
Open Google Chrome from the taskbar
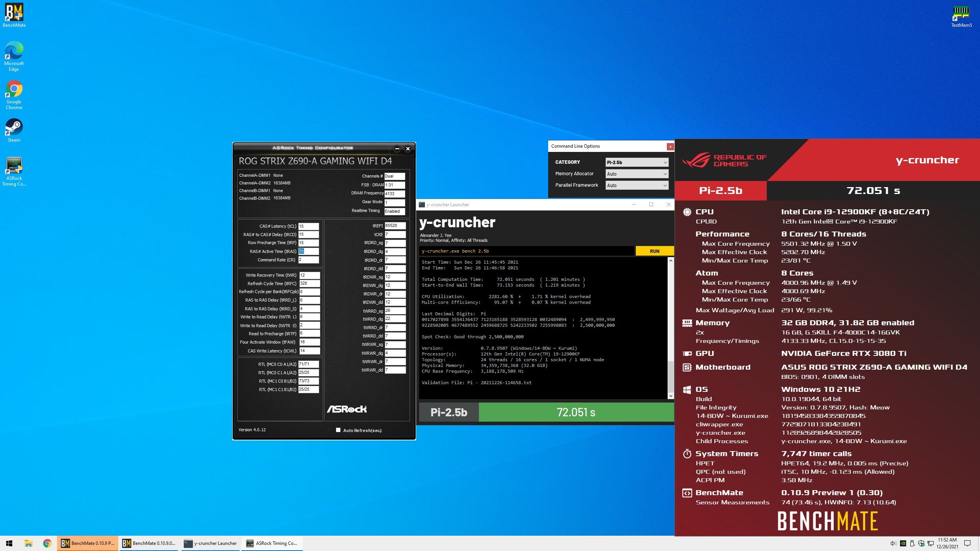[x=47, y=543]
